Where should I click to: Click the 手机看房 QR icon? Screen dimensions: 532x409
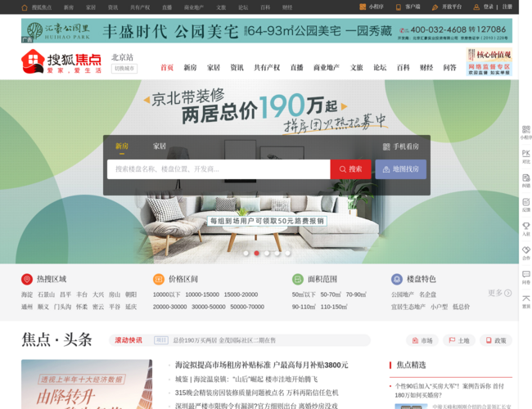[x=386, y=147]
